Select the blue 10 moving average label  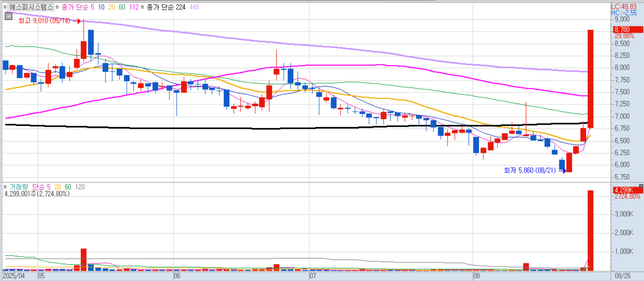tap(101, 7)
